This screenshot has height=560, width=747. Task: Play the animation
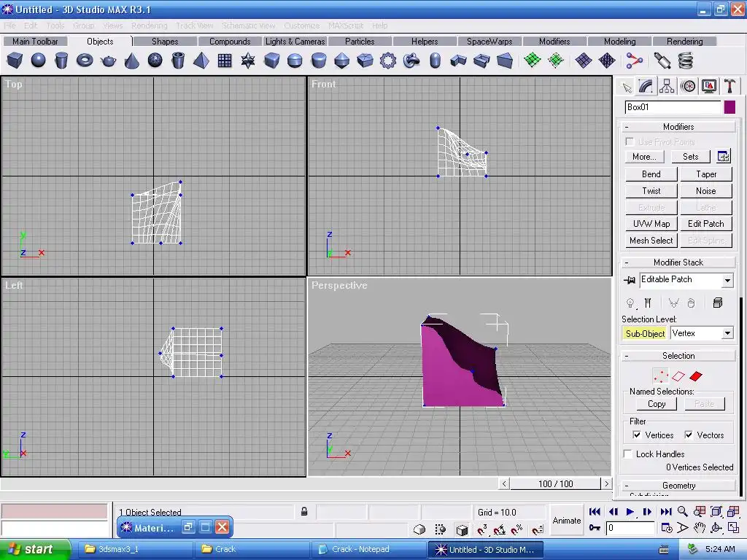click(630, 512)
